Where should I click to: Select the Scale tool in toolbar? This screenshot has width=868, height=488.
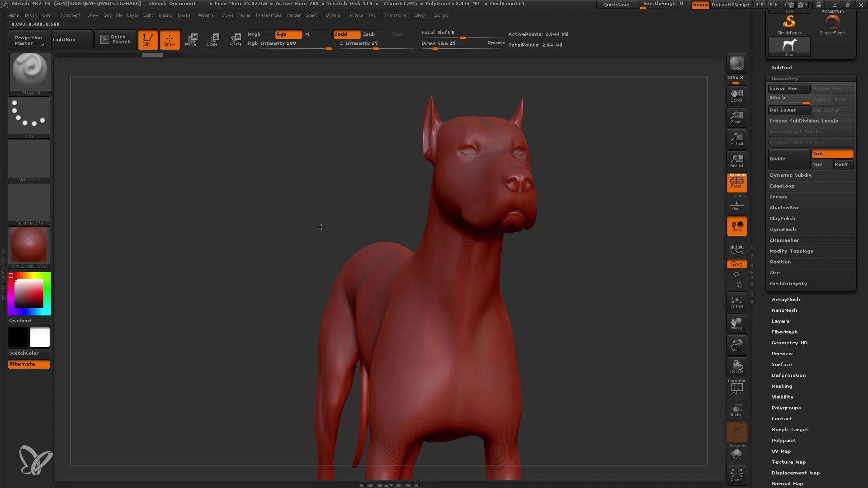[213, 39]
